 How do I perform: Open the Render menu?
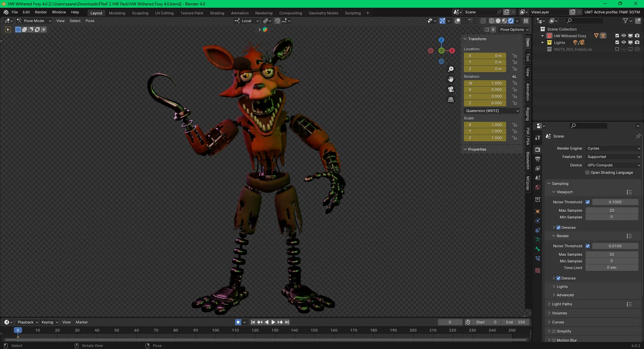click(x=41, y=12)
